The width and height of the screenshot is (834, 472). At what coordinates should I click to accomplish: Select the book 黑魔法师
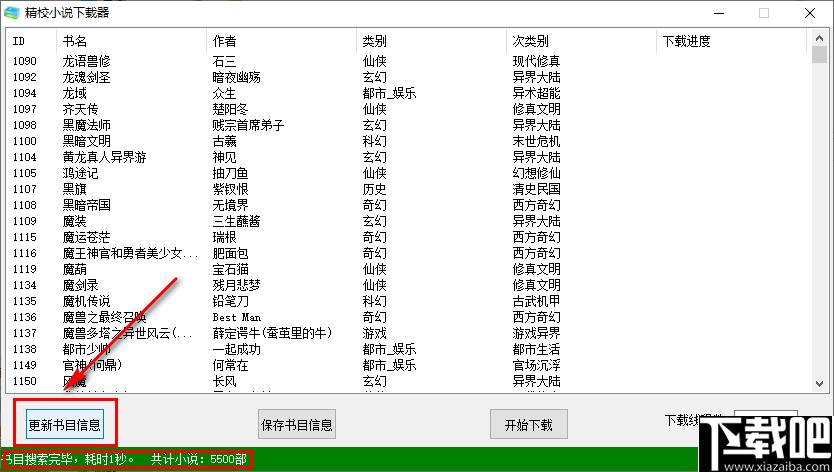click(x=86, y=125)
